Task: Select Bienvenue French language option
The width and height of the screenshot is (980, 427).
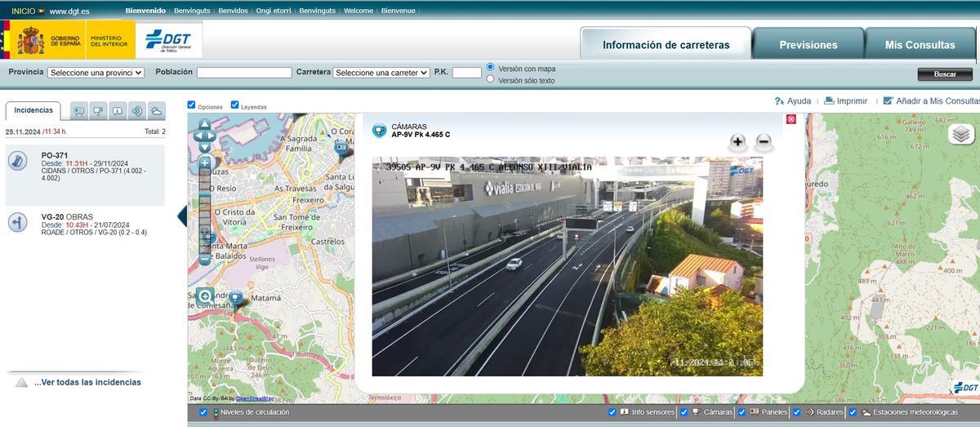Action: 399,11
